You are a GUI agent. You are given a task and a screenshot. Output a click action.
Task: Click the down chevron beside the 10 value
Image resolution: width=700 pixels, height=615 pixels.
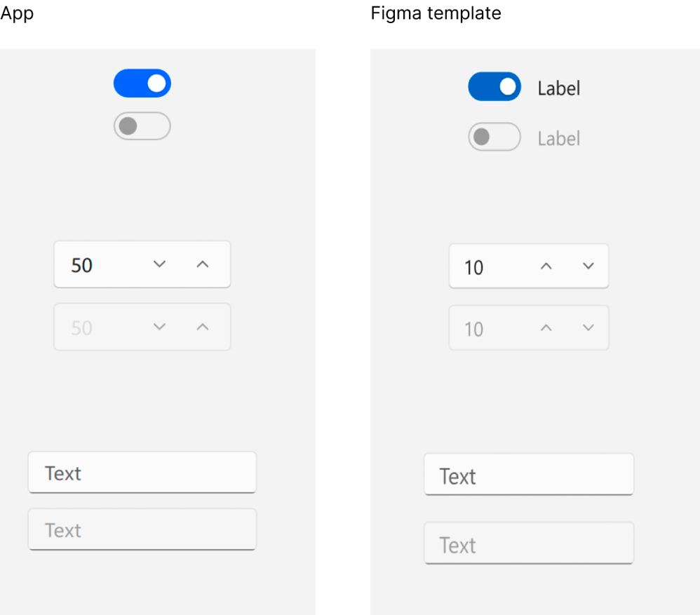(588, 266)
